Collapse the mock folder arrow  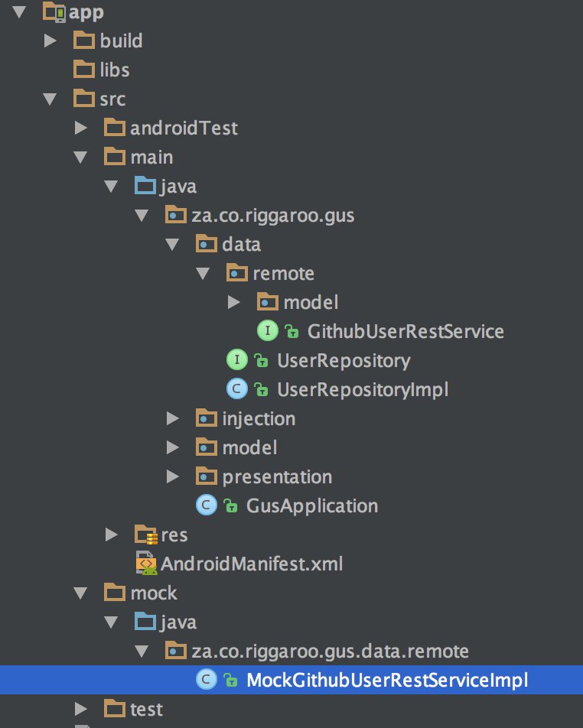80,593
